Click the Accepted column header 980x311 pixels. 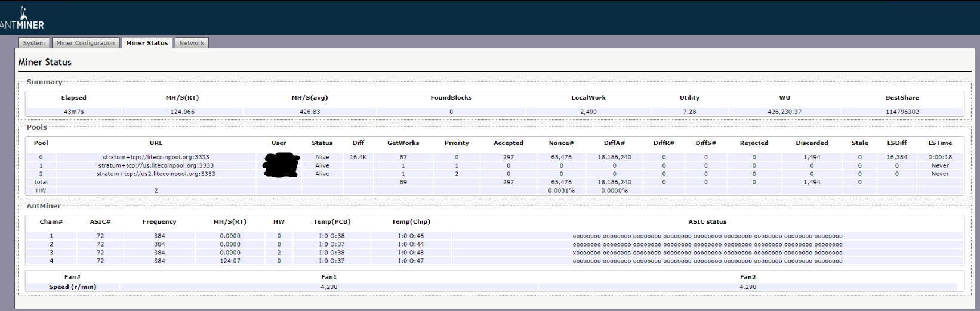[509, 143]
